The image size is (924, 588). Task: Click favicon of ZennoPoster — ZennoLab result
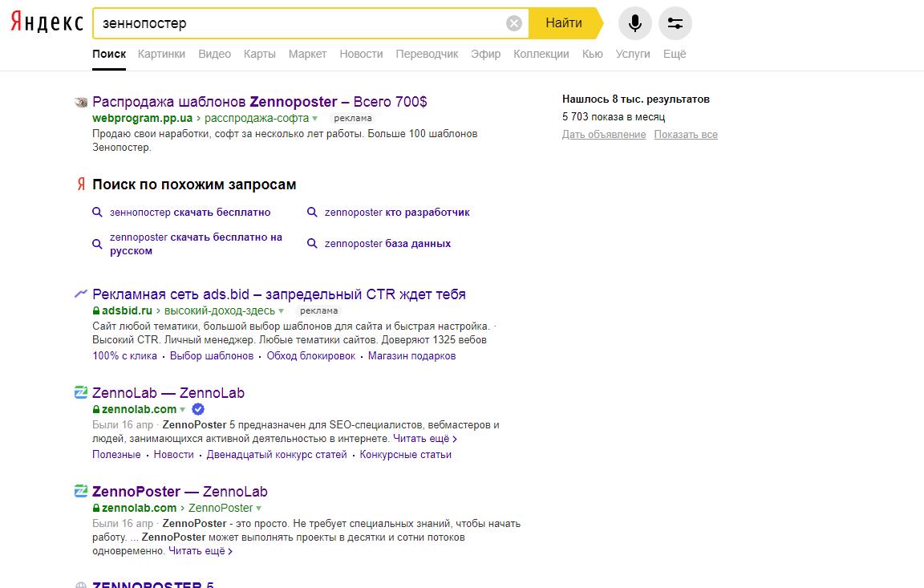[x=81, y=491]
